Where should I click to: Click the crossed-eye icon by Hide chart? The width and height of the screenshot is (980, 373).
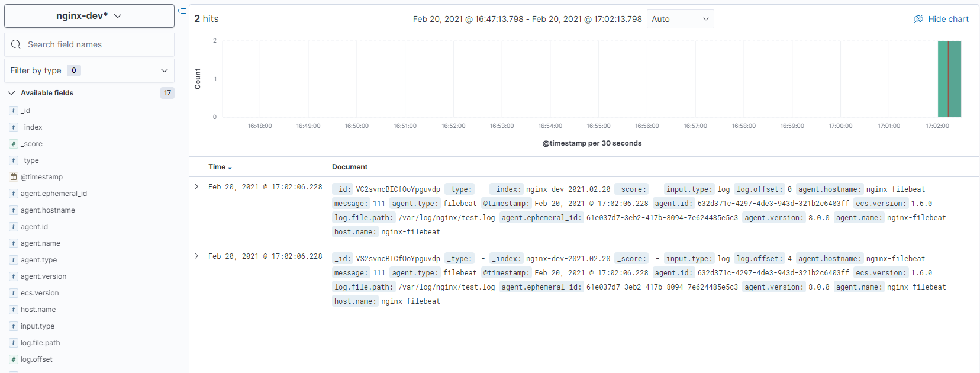click(918, 19)
